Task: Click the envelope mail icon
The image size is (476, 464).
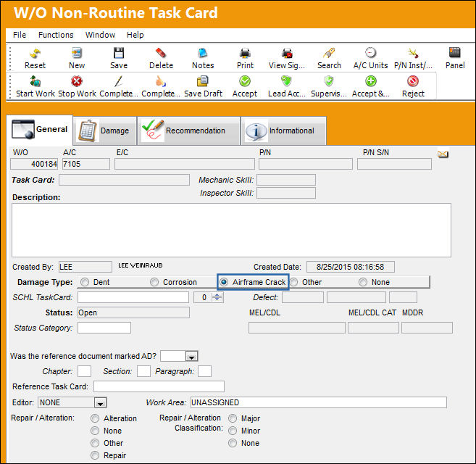Action: point(443,154)
